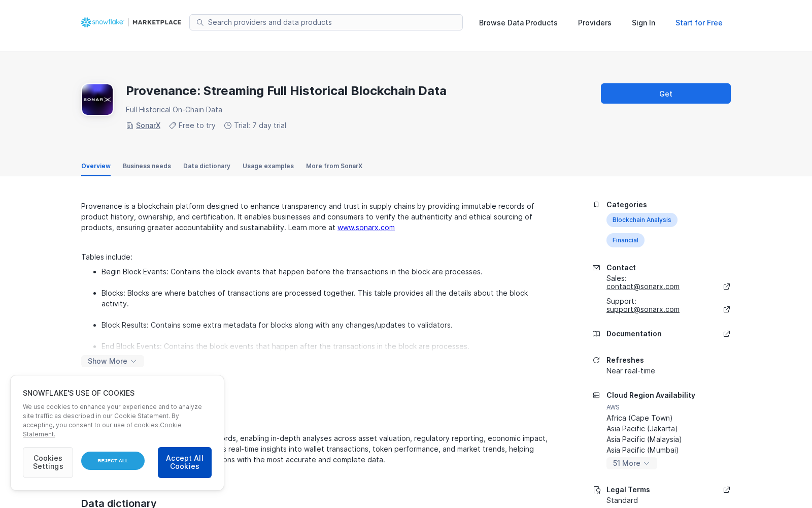Click the Documentation heading link
812x508 pixels.
click(634, 334)
